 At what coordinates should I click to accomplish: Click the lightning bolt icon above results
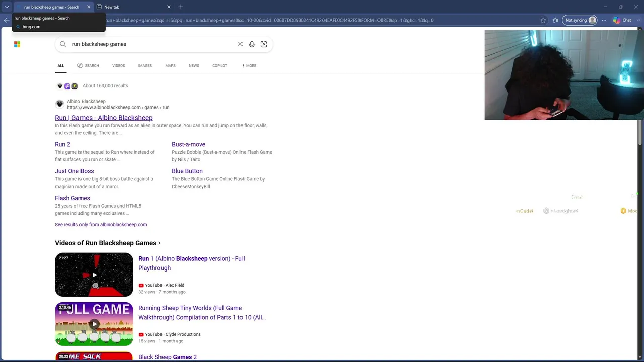point(75,86)
